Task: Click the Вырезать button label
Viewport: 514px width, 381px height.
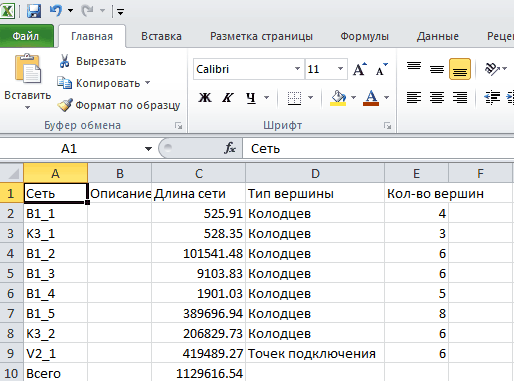Action: (x=101, y=61)
